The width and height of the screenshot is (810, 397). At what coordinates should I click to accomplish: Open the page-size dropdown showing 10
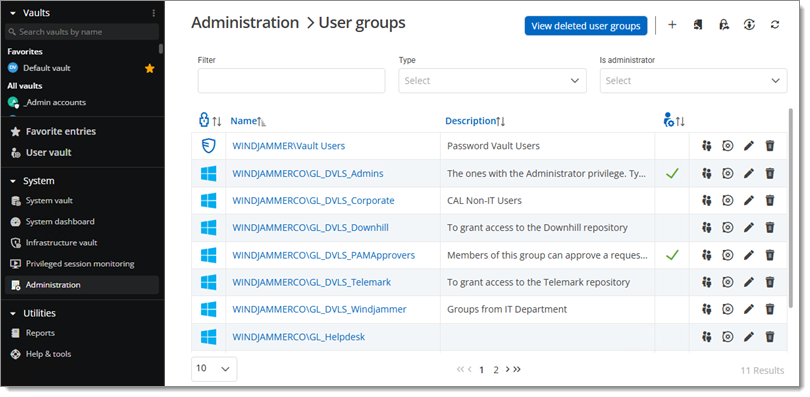point(214,369)
